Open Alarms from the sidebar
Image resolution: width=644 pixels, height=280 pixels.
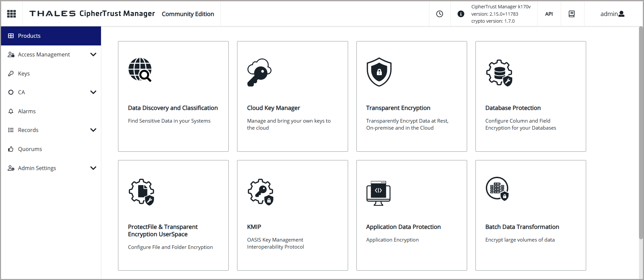click(51, 111)
